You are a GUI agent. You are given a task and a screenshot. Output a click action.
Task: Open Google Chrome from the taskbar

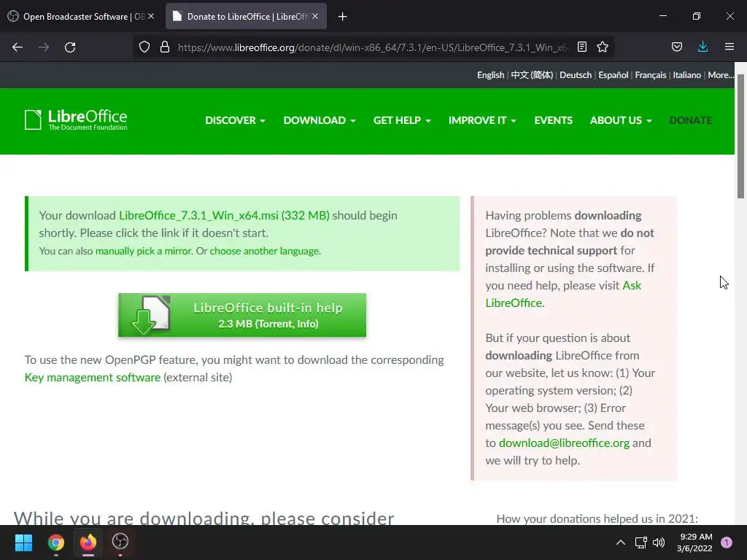click(x=55, y=542)
